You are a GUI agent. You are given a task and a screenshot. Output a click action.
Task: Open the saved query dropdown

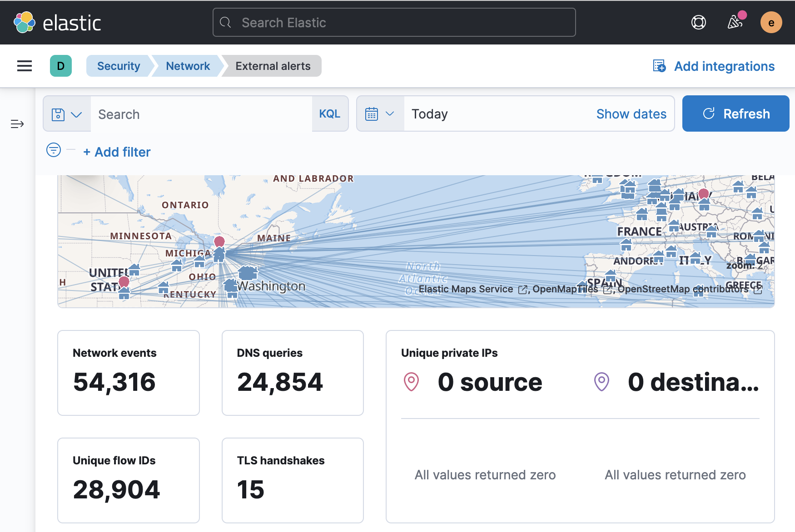point(67,114)
